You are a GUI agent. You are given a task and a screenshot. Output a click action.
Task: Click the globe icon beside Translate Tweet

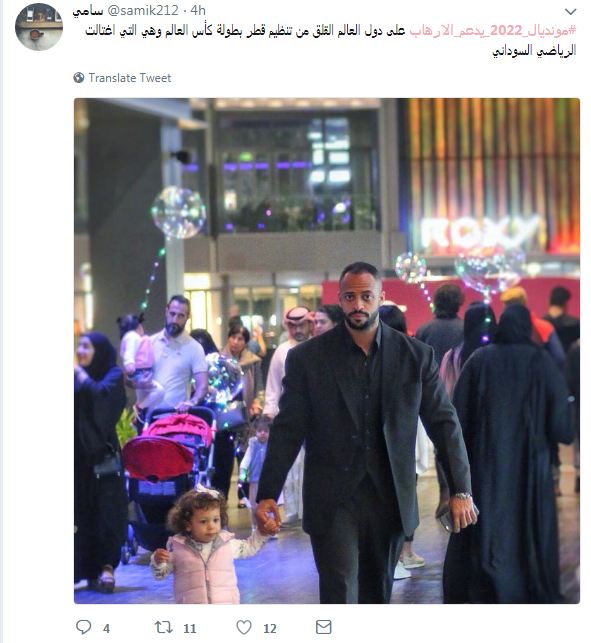coord(78,78)
